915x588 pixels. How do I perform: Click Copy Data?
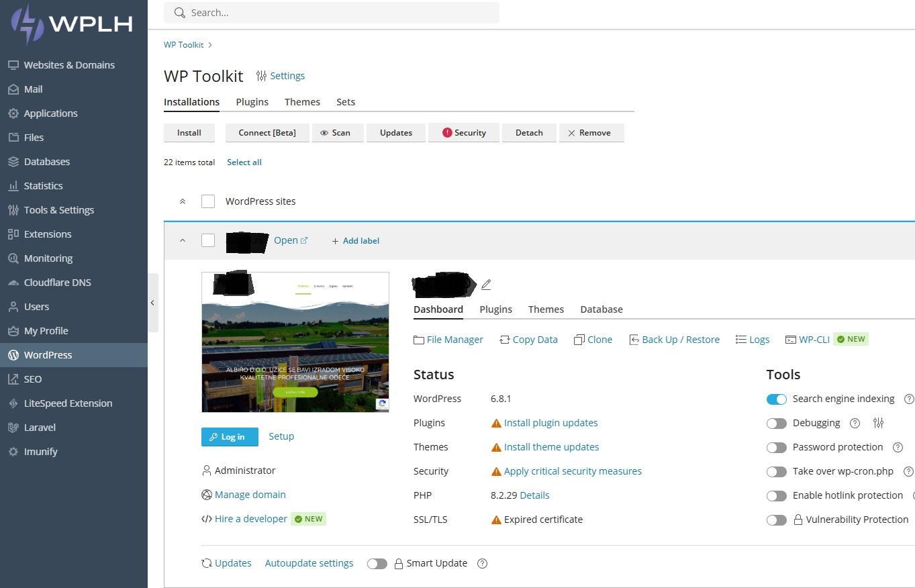pos(528,340)
